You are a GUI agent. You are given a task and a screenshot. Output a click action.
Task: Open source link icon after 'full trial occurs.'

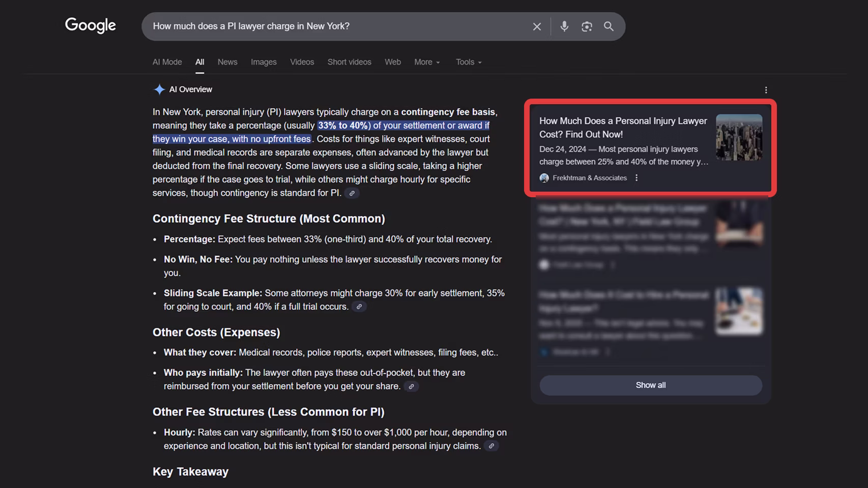click(359, 307)
